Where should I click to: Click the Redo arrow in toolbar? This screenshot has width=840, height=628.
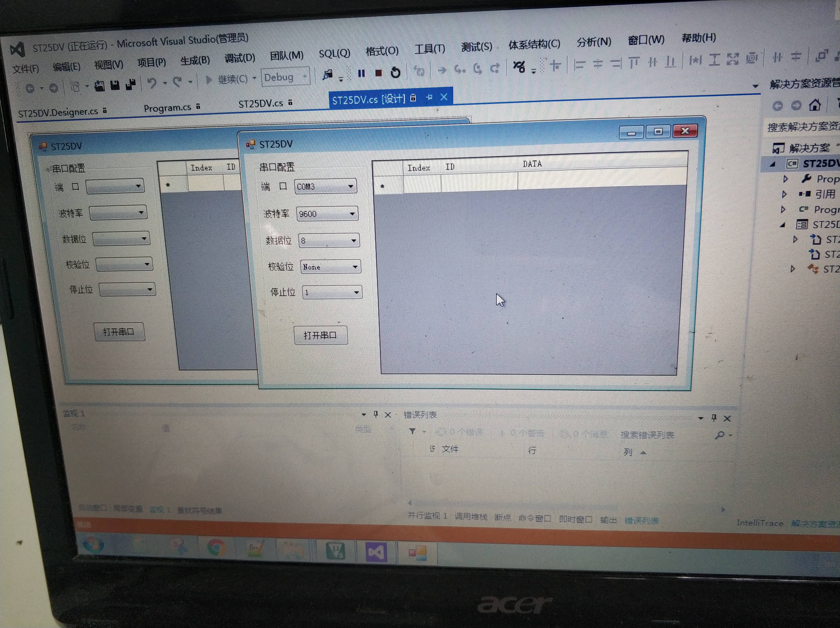[x=177, y=82]
